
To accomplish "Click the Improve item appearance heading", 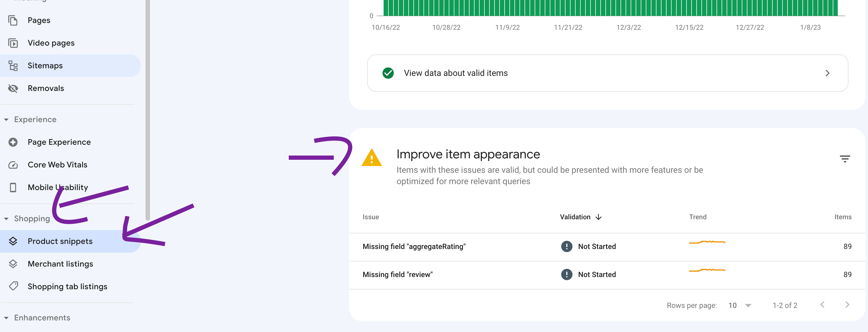I will [468, 154].
